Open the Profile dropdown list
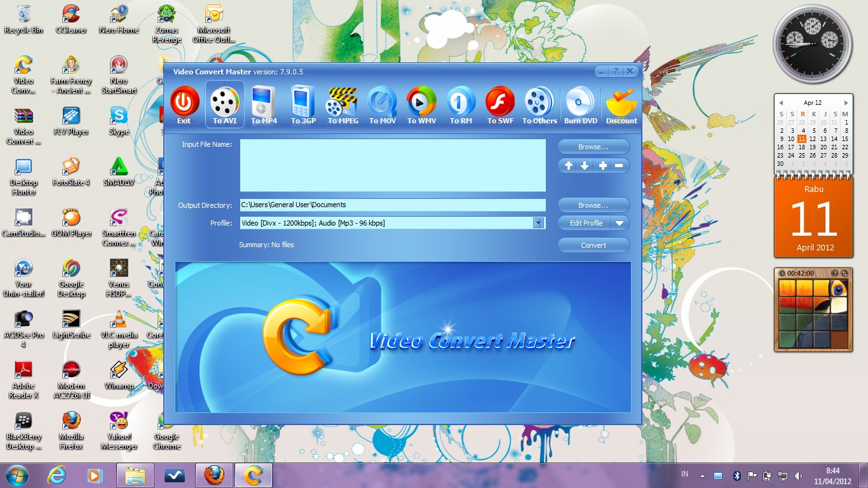 point(539,223)
